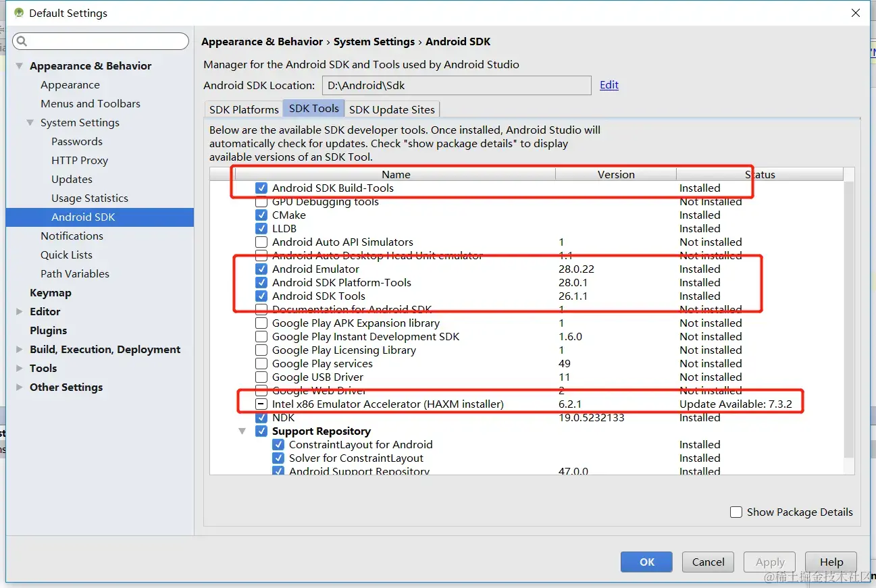Click the OK button
This screenshot has height=588, width=876.
point(646,562)
